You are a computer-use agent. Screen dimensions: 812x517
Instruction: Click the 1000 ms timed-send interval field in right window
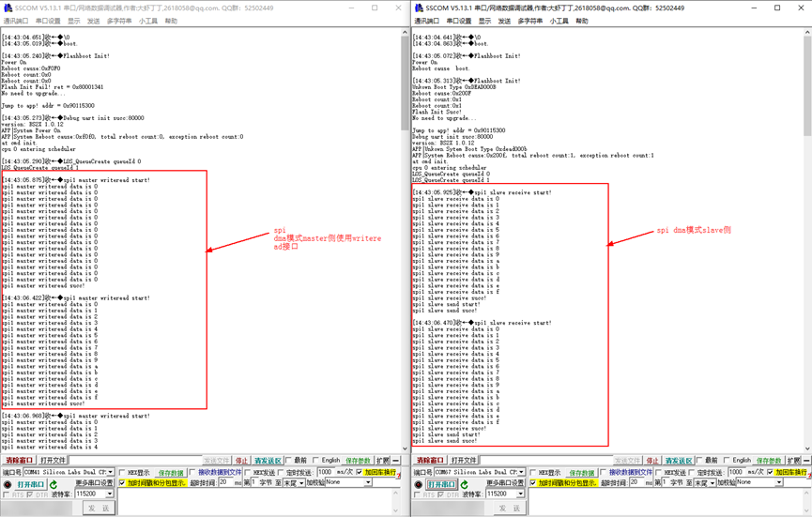(736, 473)
